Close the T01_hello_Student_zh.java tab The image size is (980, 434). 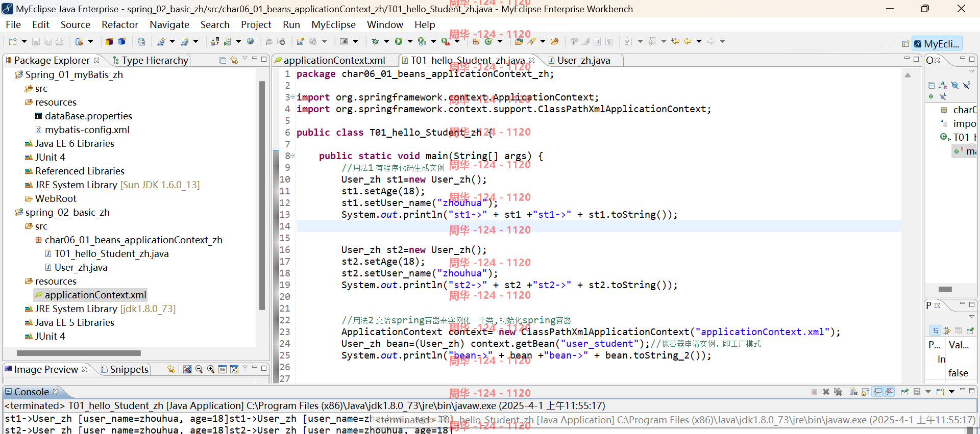tap(532, 60)
